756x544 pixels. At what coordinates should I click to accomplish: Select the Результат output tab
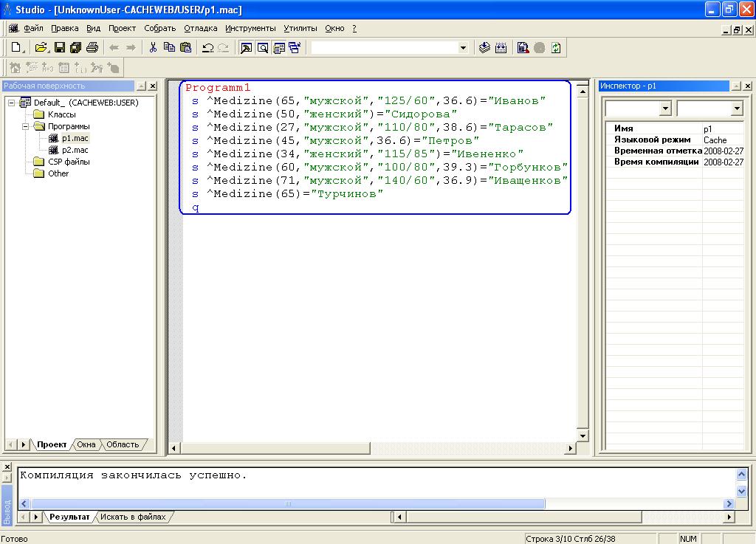click(x=69, y=517)
